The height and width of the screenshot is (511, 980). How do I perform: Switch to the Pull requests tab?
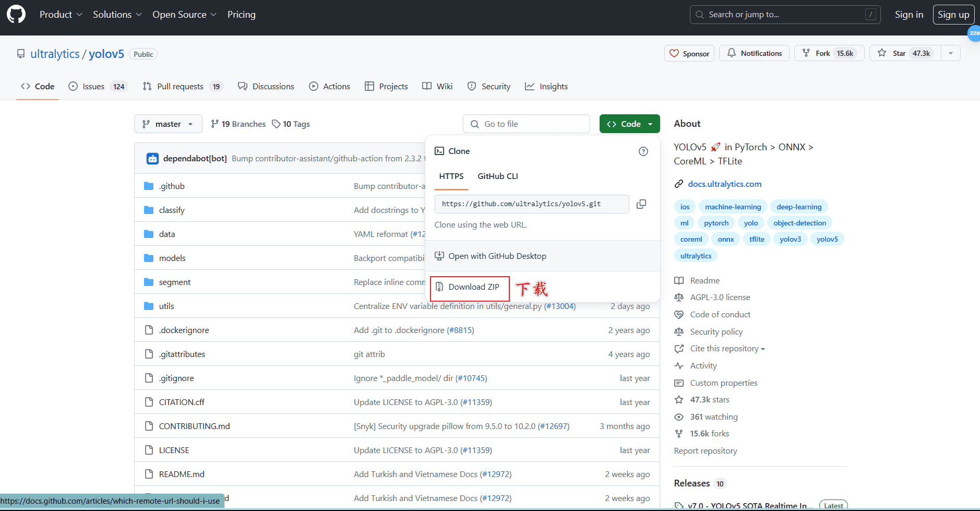point(183,86)
